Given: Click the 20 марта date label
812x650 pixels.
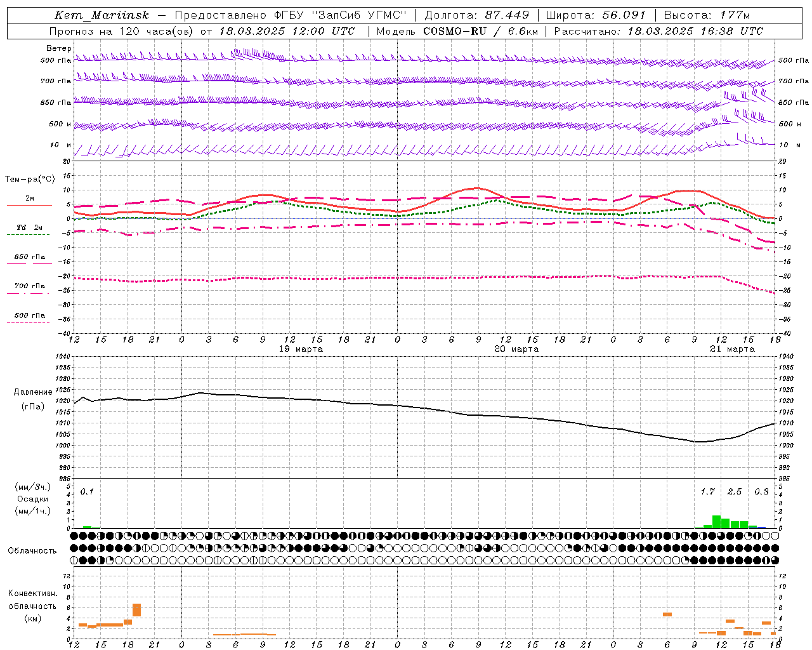Looking at the screenshot, I should 516,349.
